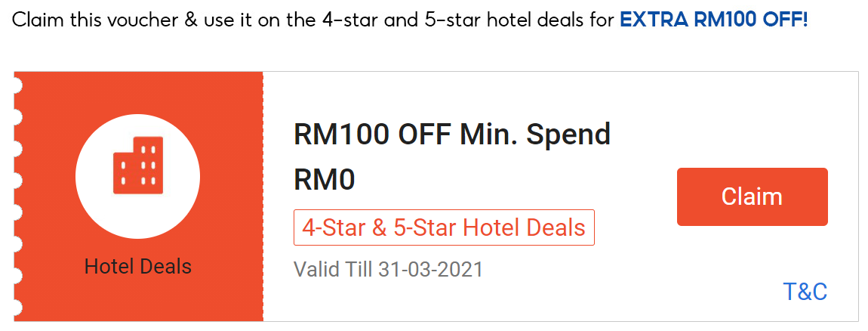
Task: Select the Hotel Deals label under the icon
Action: pyautogui.click(x=138, y=266)
